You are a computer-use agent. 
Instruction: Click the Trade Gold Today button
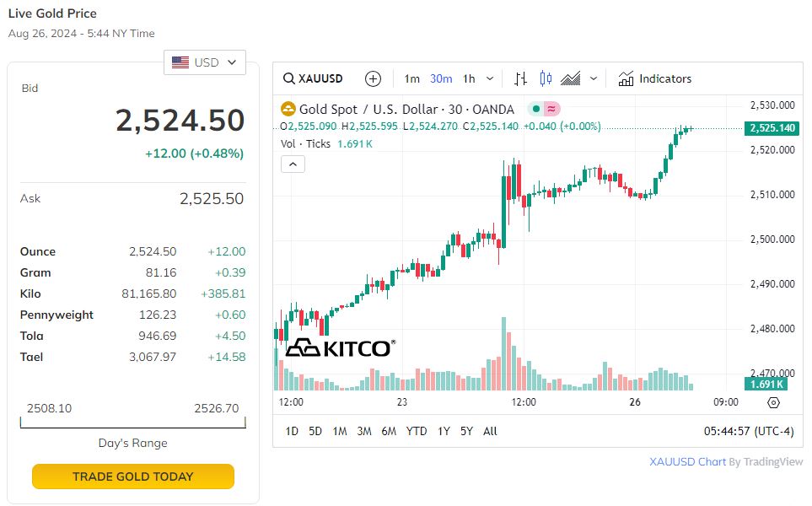point(133,476)
